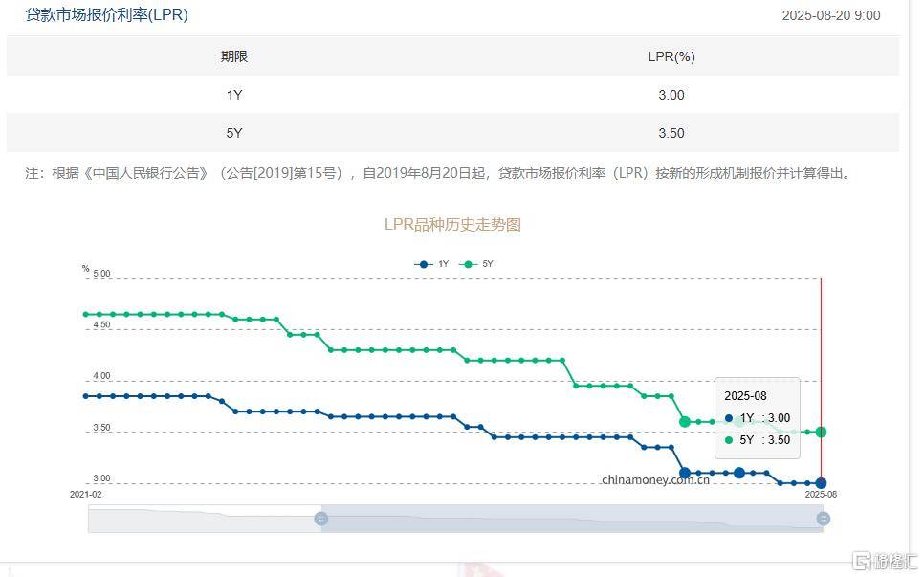Screen dimensions: 924x577
Task: Toggle the 1Y series legend
Action: point(431,264)
